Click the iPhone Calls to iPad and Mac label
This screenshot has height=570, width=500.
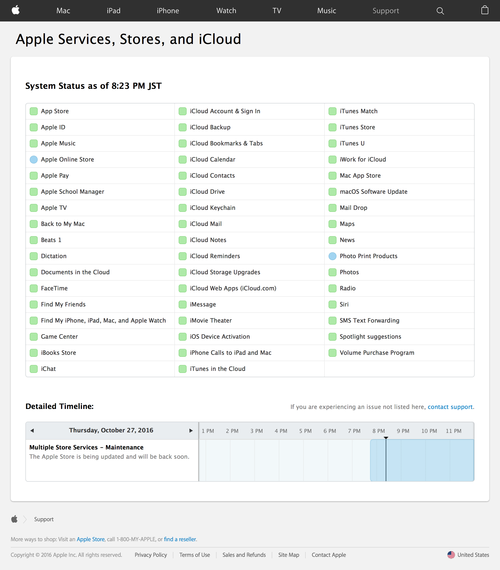click(x=230, y=353)
